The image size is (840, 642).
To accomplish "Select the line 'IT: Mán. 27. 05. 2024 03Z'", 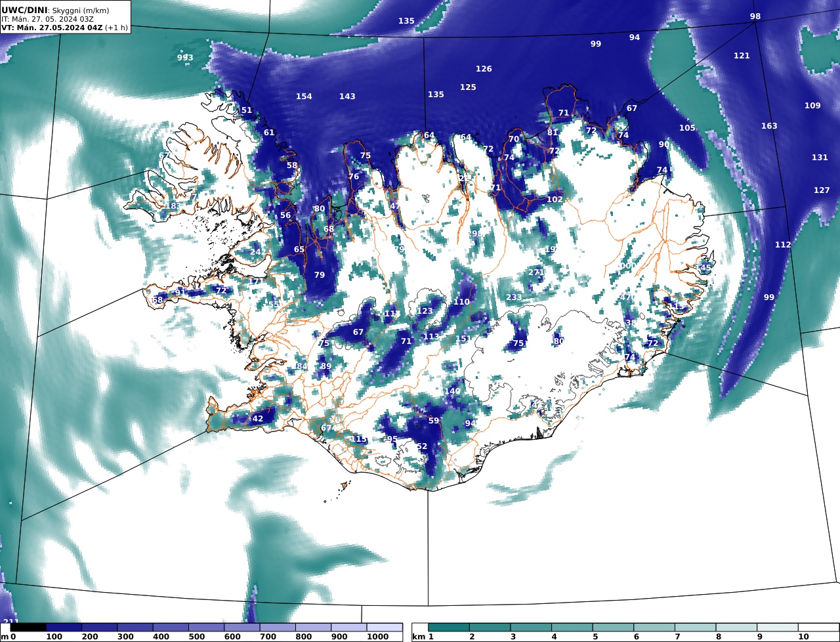I will pyautogui.click(x=47, y=19).
